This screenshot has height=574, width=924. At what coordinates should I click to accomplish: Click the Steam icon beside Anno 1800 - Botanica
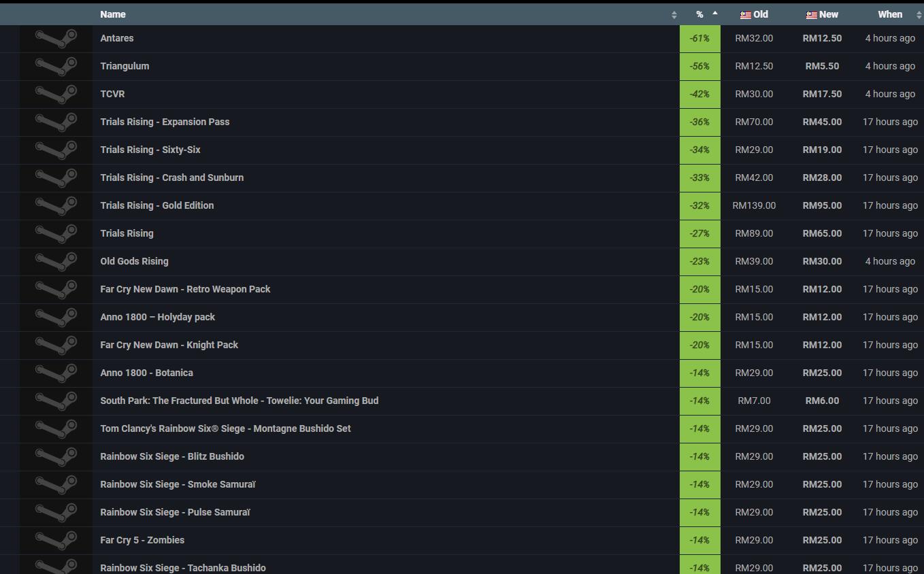(56, 373)
